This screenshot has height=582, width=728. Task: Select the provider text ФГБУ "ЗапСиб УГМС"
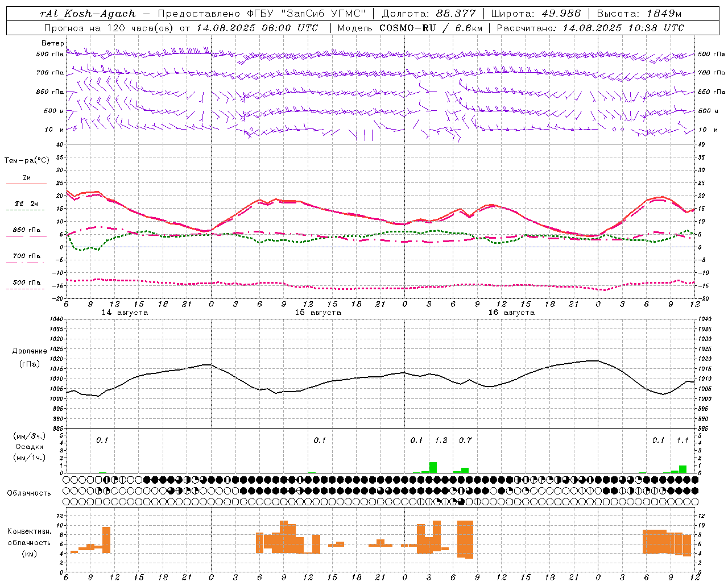click(x=307, y=14)
